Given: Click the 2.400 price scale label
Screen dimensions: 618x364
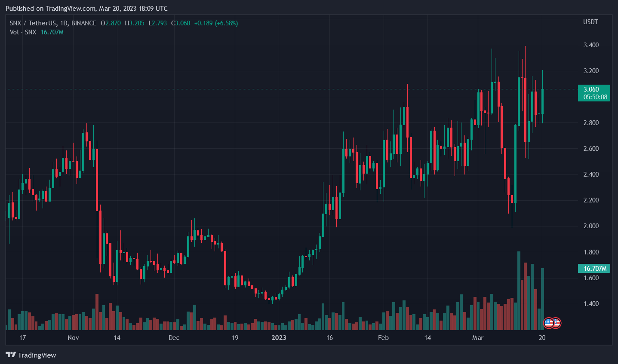Looking at the screenshot, I should pos(591,174).
